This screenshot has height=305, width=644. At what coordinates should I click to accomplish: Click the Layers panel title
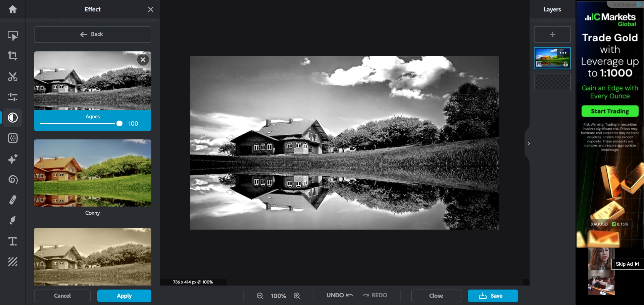(x=552, y=9)
